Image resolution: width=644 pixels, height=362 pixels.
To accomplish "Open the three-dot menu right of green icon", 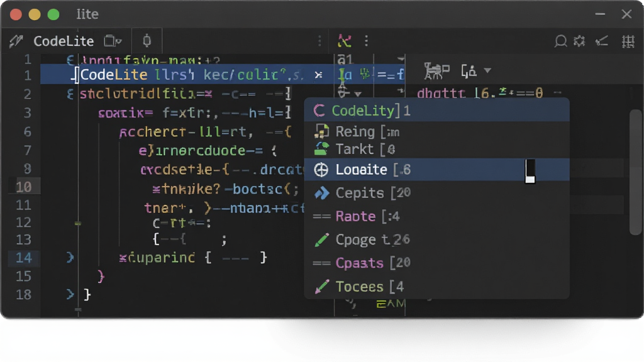I will (367, 41).
